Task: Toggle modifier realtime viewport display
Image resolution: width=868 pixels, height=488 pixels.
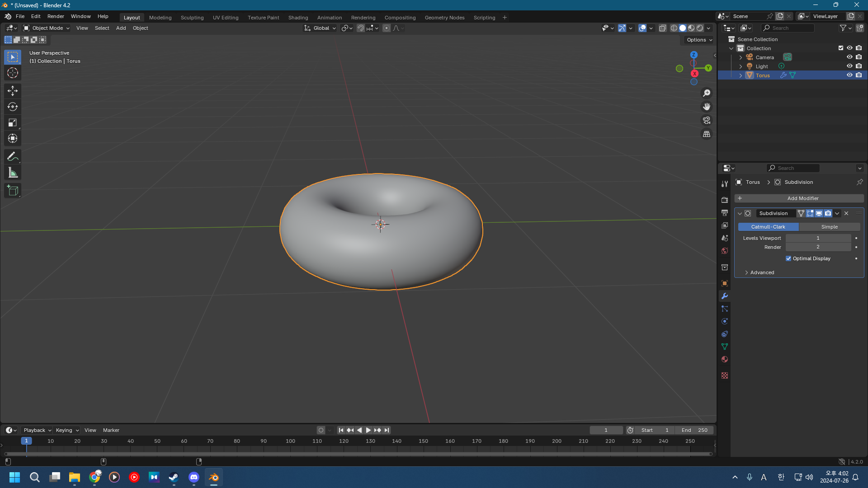Action: 819,213
